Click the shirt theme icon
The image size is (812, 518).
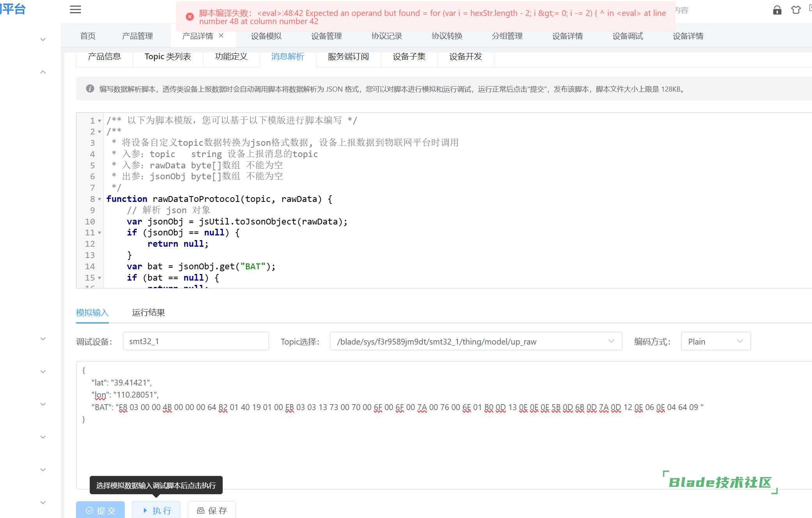pyautogui.click(x=796, y=10)
